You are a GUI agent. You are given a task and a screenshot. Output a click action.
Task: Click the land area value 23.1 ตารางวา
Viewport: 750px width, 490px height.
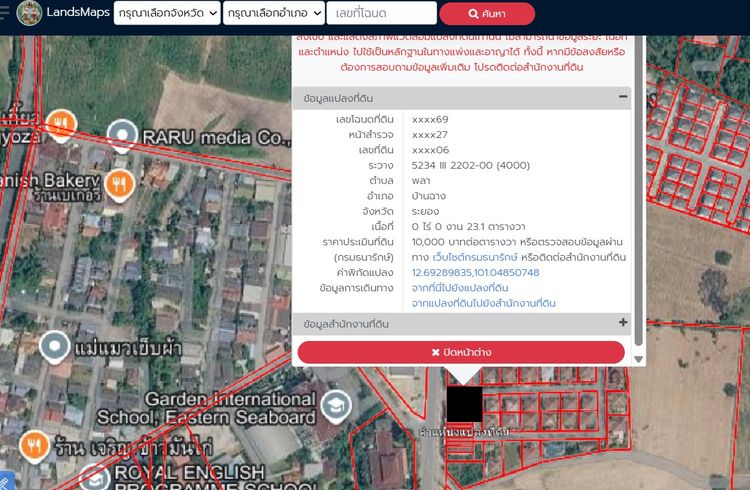pos(468,226)
